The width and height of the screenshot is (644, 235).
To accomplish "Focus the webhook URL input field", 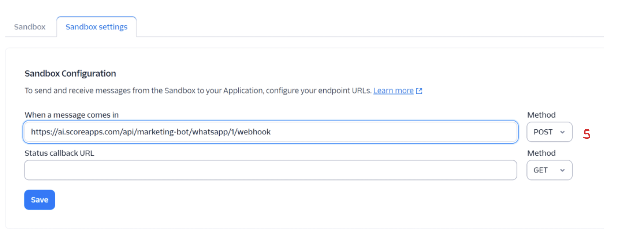I will [371, 132].
